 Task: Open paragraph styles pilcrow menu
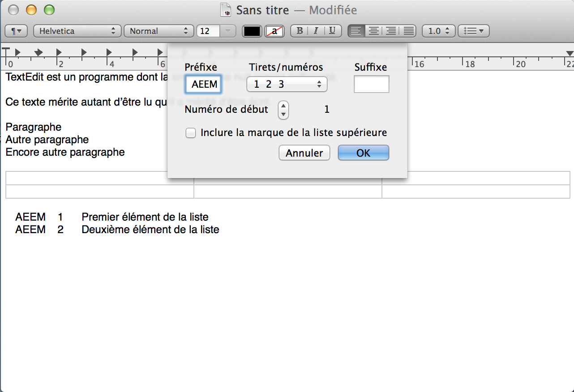[16, 31]
